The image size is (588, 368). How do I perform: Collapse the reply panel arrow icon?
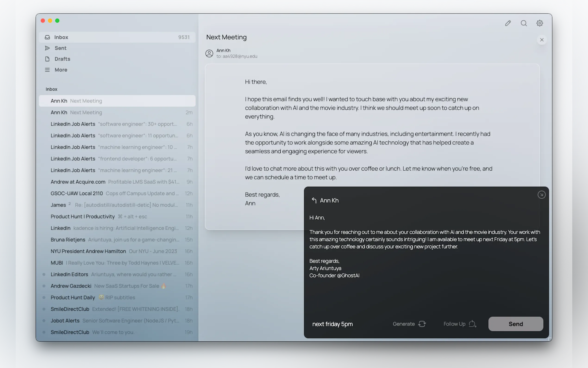point(541,195)
